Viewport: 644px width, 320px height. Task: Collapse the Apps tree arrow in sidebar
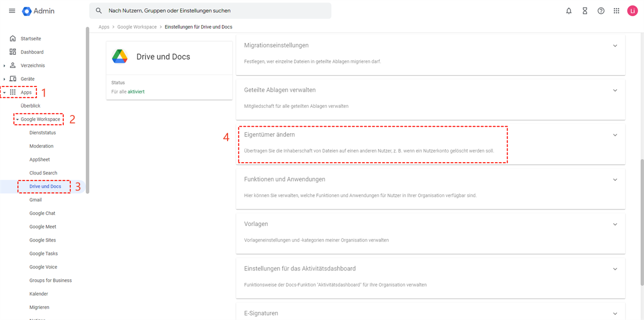point(5,93)
